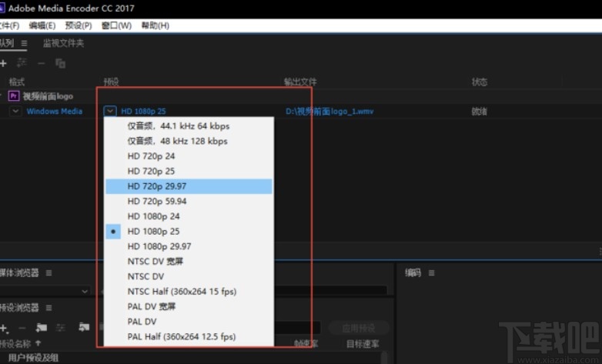
Task: Click the Import Presets folder-arrow icon
Action: point(84,327)
